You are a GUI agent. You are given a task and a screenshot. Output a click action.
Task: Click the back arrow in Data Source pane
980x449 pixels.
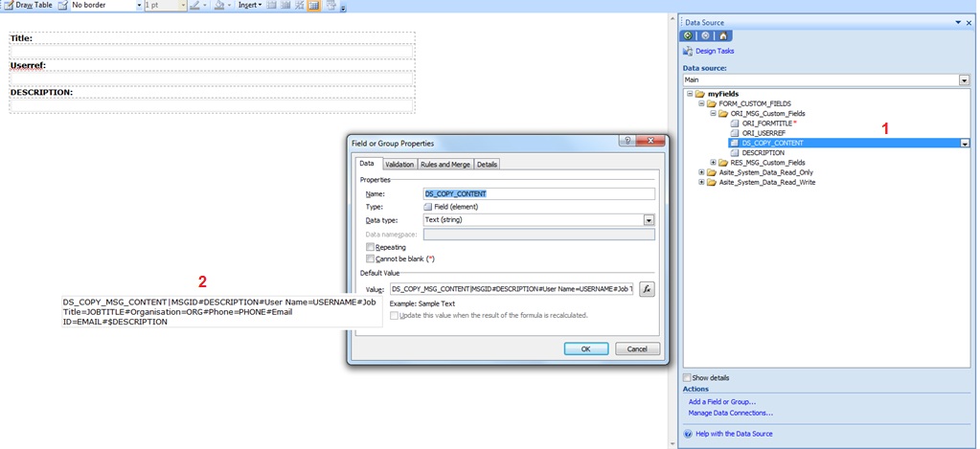pos(688,35)
